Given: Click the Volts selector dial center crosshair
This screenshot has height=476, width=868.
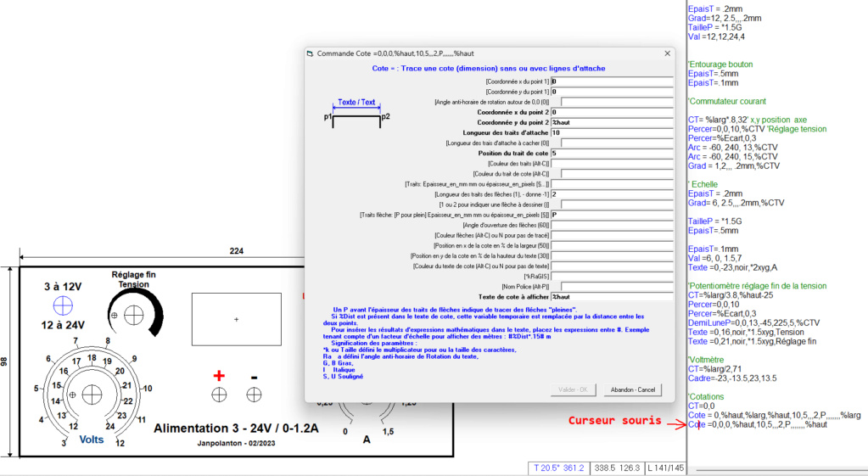Looking at the screenshot, I should [x=73, y=395].
